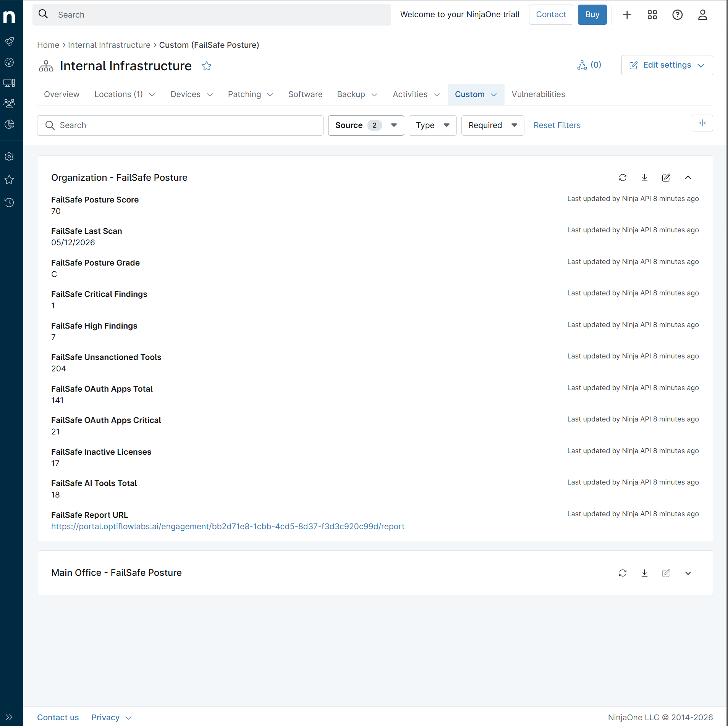
Task: Open the Source filter dropdown
Action: coord(366,125)
